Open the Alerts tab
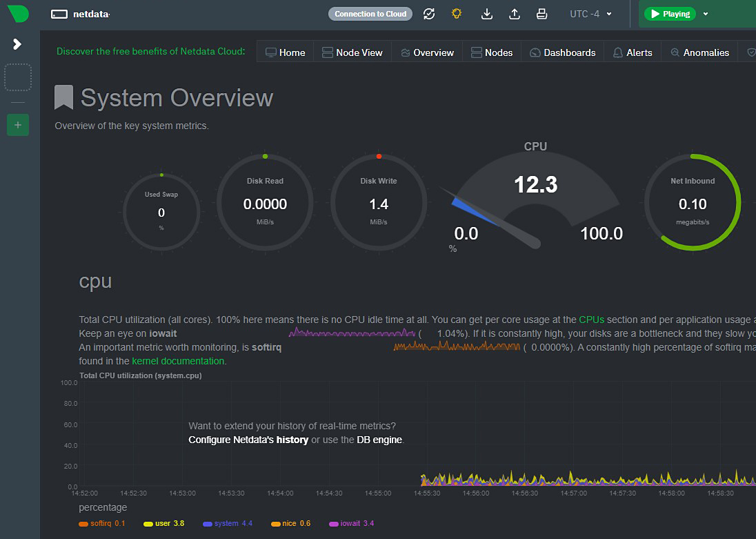Screen dimensions: 756x539 633,52
